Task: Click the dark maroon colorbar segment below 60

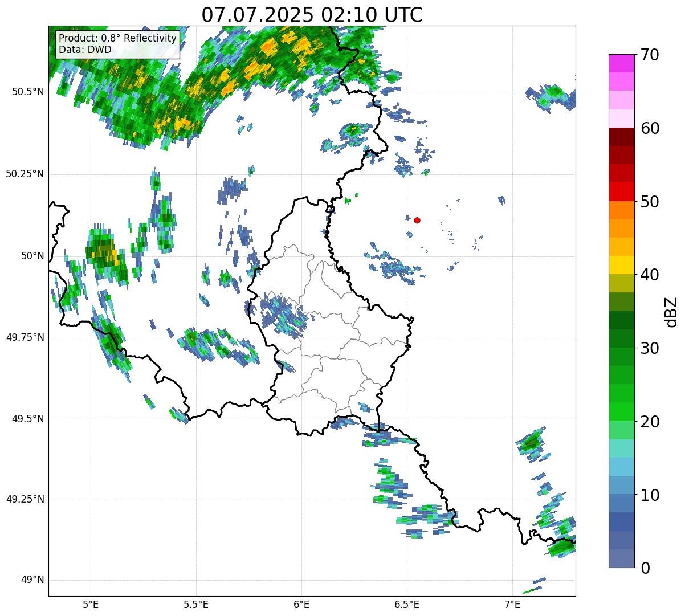Action: pos(621,137)
